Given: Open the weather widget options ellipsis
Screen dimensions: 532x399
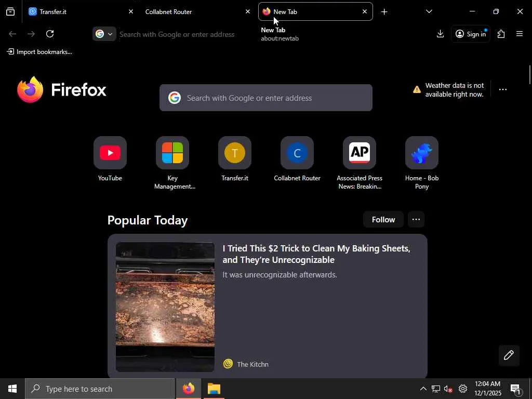Looking at the screenshot, I should pyautogui.click(x=503, y=89).
